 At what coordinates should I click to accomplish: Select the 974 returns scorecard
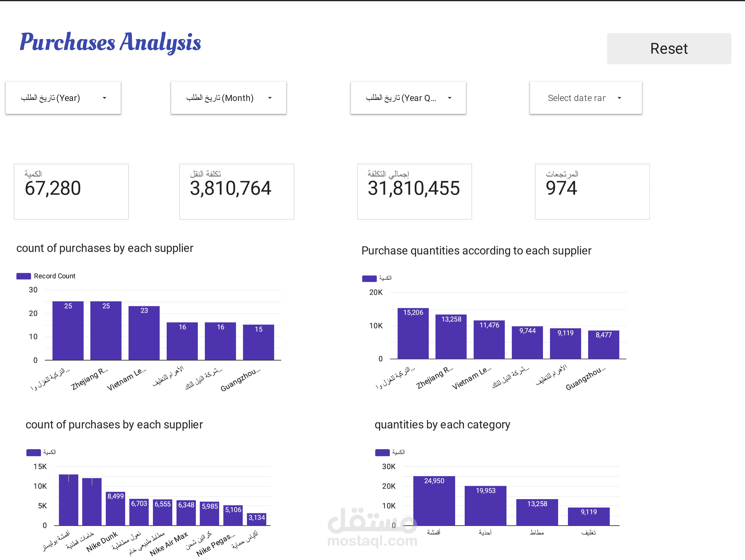click(592, 191)
